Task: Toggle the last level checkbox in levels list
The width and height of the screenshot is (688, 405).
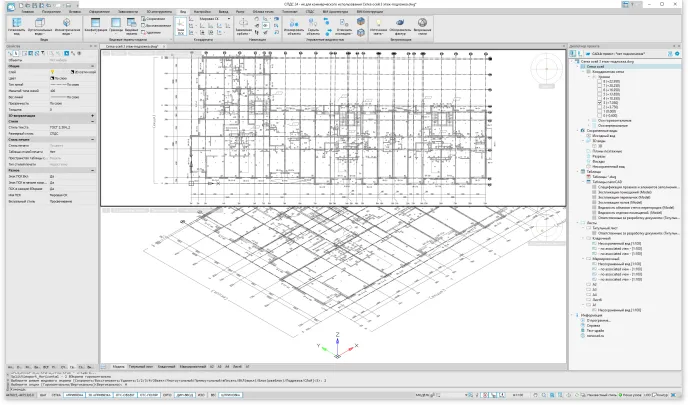Action: coord(599,115)
